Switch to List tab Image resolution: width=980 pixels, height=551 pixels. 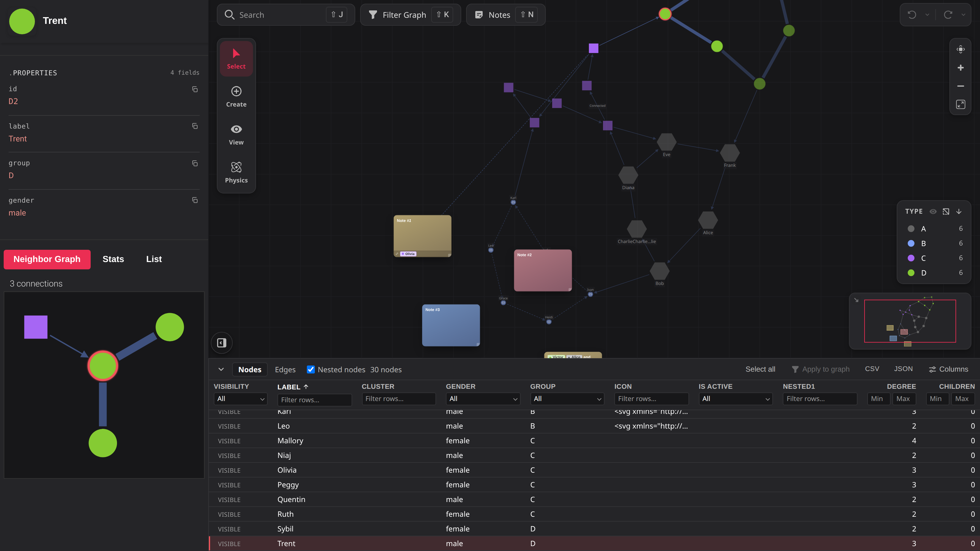tap(154, 259)
